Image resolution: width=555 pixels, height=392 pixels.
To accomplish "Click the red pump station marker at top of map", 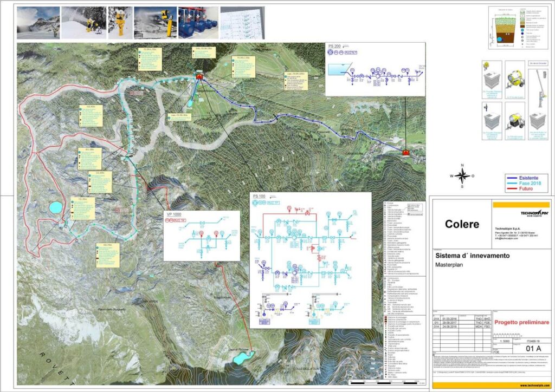I will pos(199,76).
